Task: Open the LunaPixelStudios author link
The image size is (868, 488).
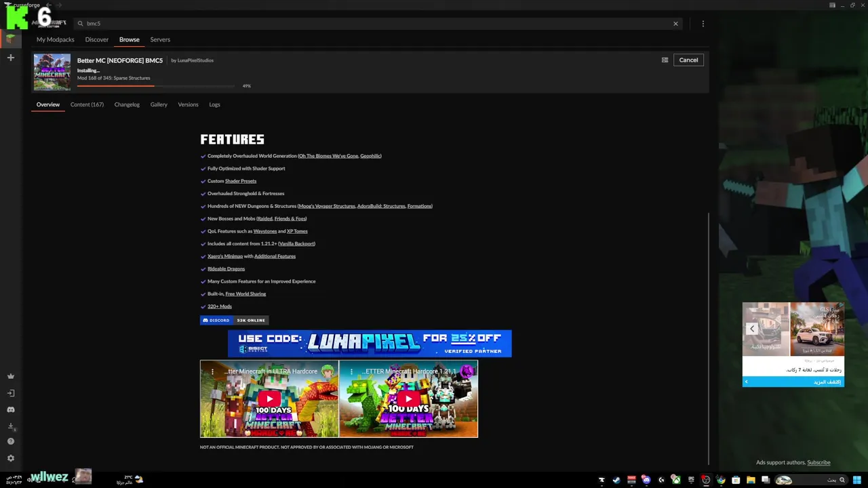Action: [x=195, y=60]
